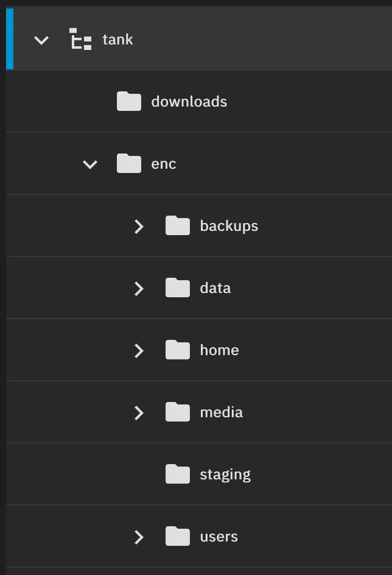The image size is (392, 575).
Task: Collapse the enc dataset
Action: [x=90, y=164]
